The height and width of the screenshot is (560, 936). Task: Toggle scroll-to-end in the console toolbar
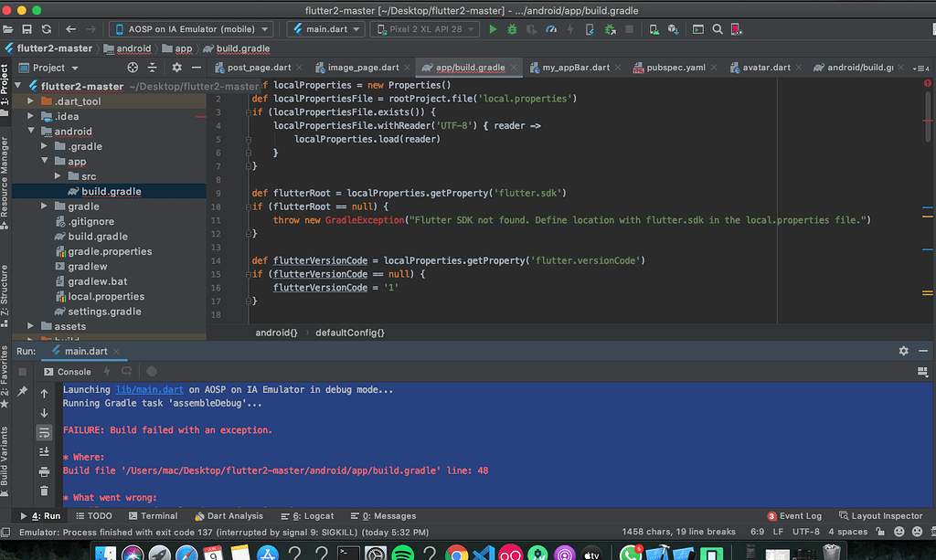[x=44, y=452]
